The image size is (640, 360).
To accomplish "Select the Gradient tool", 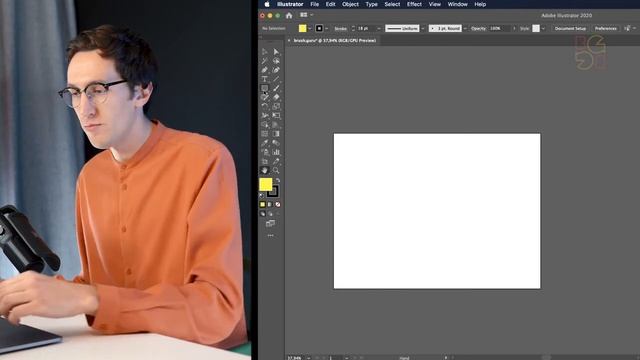I will (276, 133).
